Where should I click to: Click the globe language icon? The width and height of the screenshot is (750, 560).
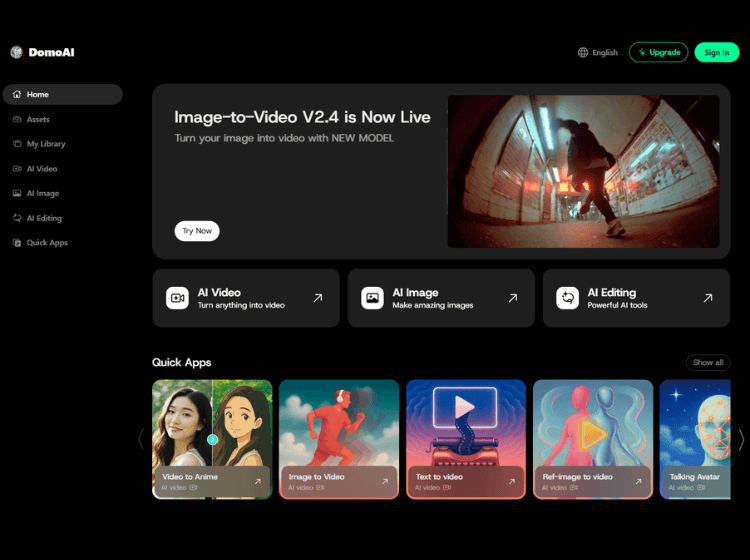click(x=583, y=53)
